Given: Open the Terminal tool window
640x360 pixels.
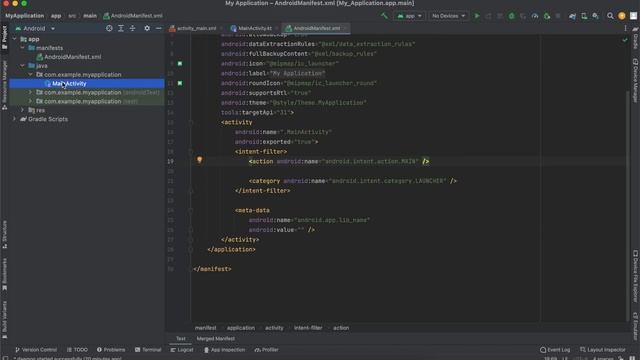Looking at the screenshot, I should pos(148,350).
